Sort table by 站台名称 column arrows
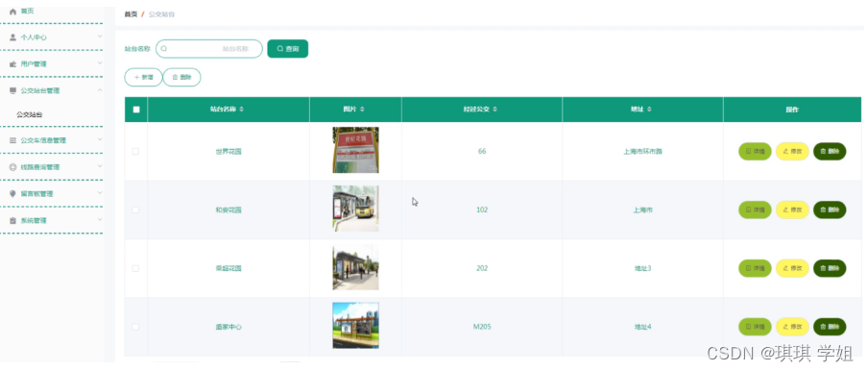This screenshot has height=371, width=868. pyautogui.click(x=241, y=110)
